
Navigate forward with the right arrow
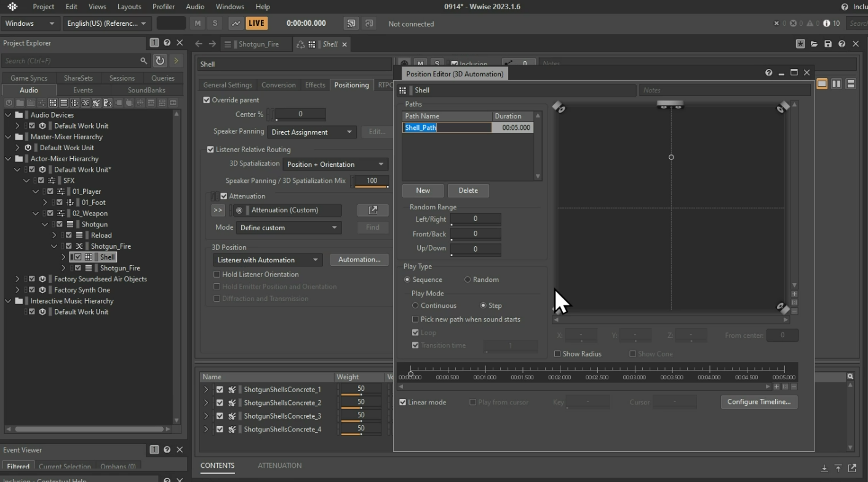(212, 44)
